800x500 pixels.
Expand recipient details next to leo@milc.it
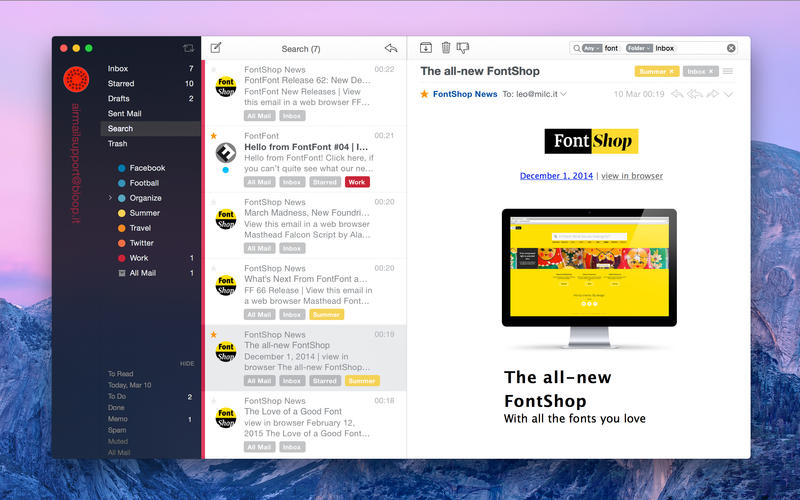coord(564,94)
